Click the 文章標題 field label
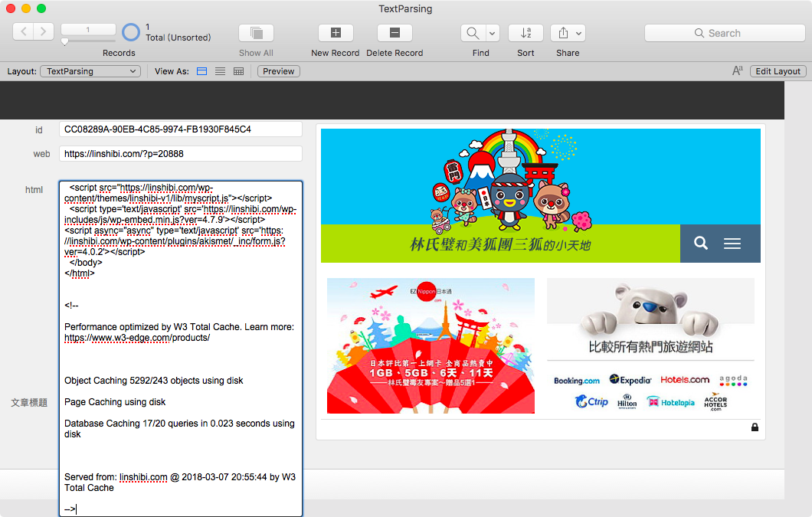 pos(30,403)
